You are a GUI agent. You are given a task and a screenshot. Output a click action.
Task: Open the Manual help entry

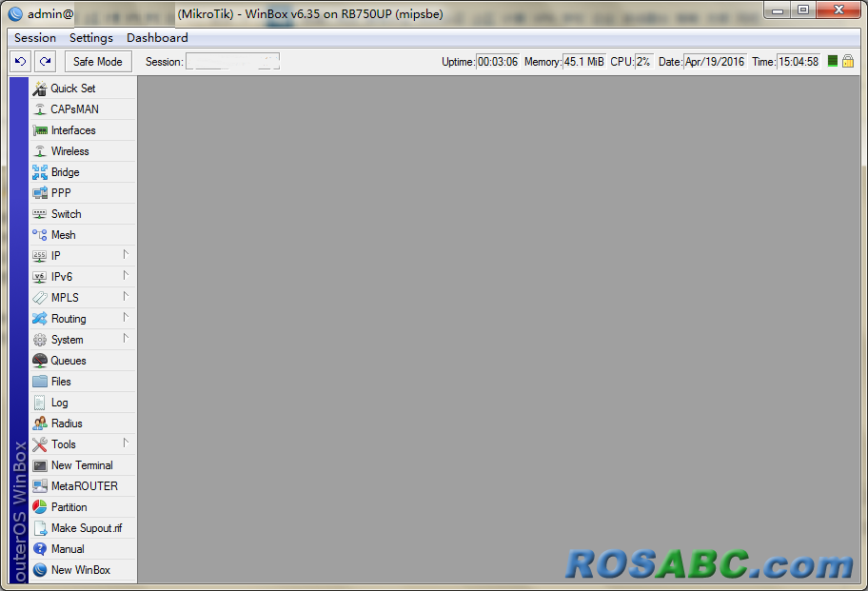(x=82, y=549)
